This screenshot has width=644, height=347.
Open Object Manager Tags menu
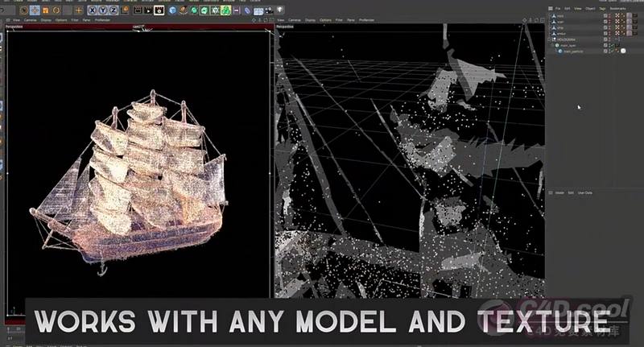[x=602, y=9]
